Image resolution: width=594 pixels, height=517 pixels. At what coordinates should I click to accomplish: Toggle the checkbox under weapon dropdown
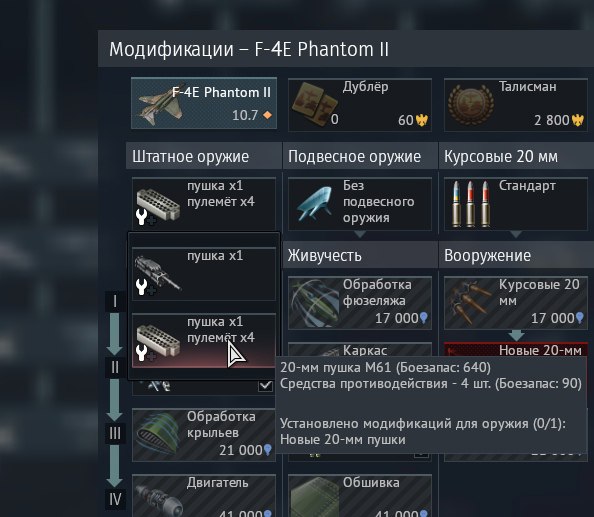click(265, 386)
